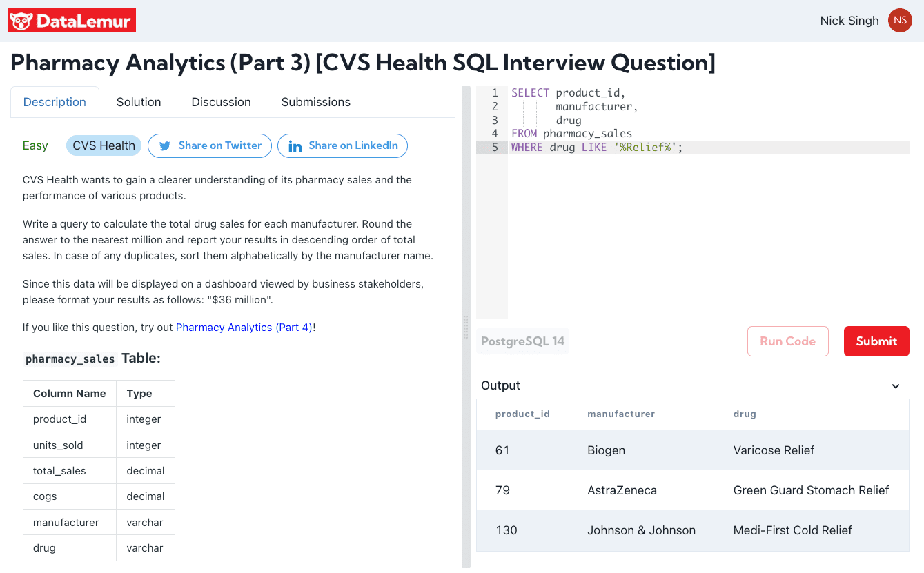Click line 1 SELECT product_id in editor
Image resolution: width=924 pixels, height=573 pixels.
(x=568, y=93)
